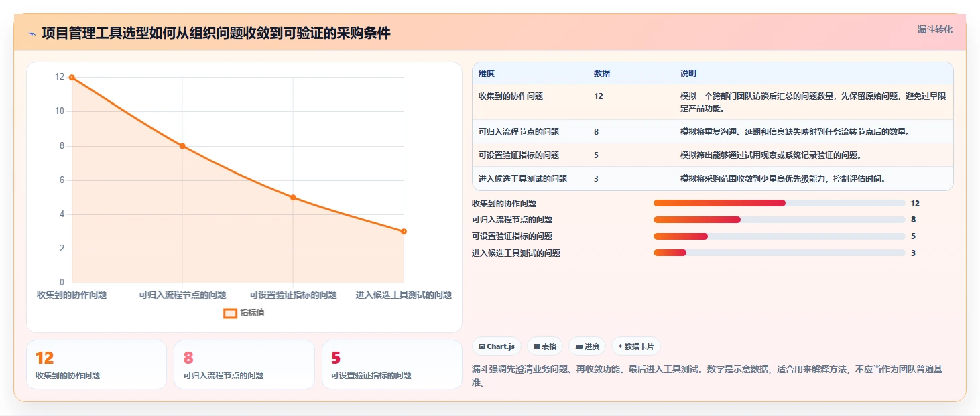This screenshot has height=416, width=980.
Task: Click the orange 12 number in the data card
Action: [44, 358]
